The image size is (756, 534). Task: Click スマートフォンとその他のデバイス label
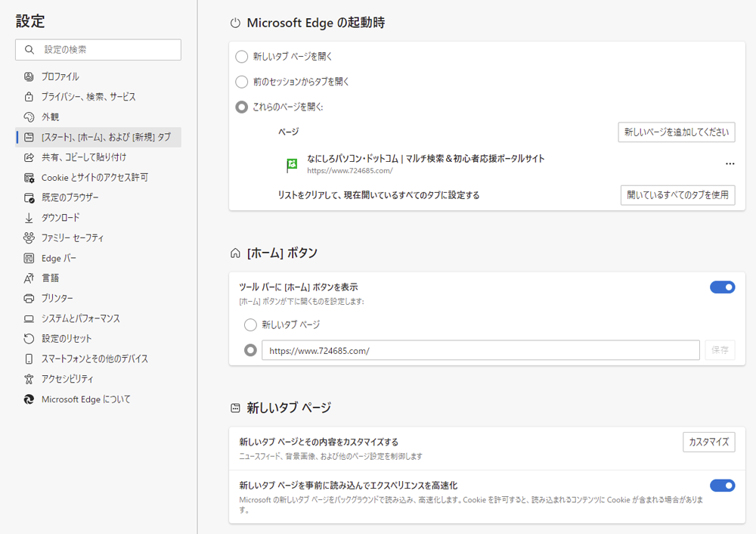[94, 359]
